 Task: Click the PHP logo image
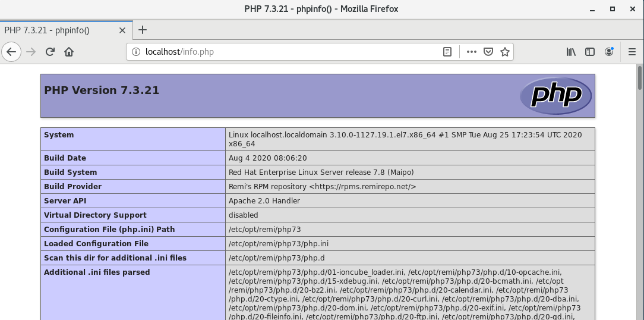(555, 95)
